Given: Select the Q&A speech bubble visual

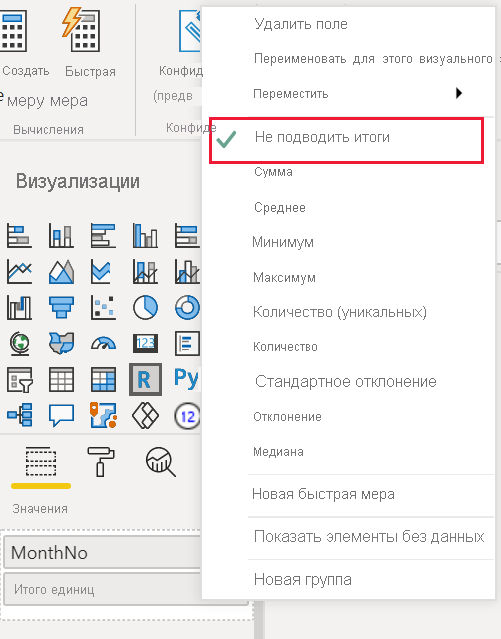Looking at the screenshot, I should point(61,415).
